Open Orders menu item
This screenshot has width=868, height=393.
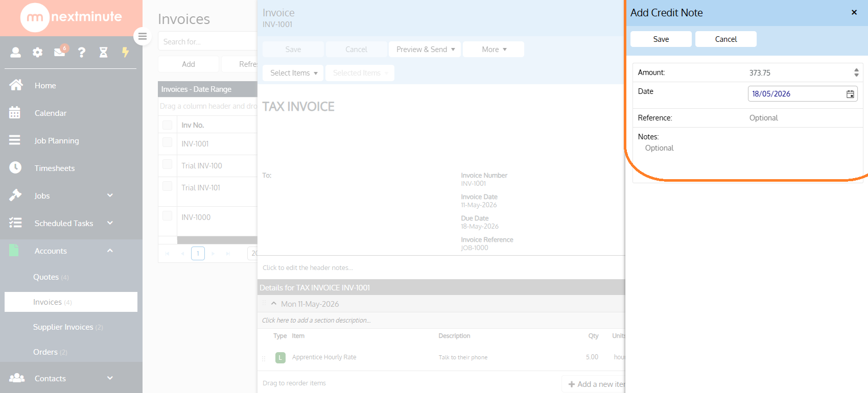coord(50,352)
